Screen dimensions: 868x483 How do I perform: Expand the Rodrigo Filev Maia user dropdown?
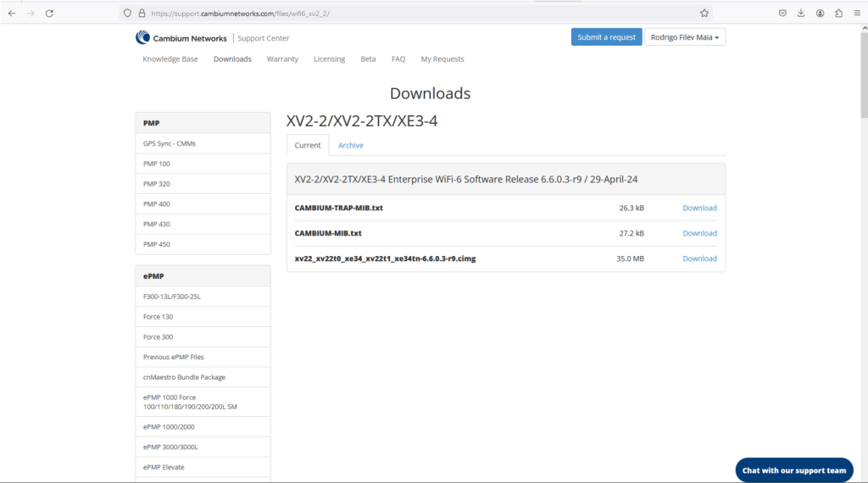(685, 37)
